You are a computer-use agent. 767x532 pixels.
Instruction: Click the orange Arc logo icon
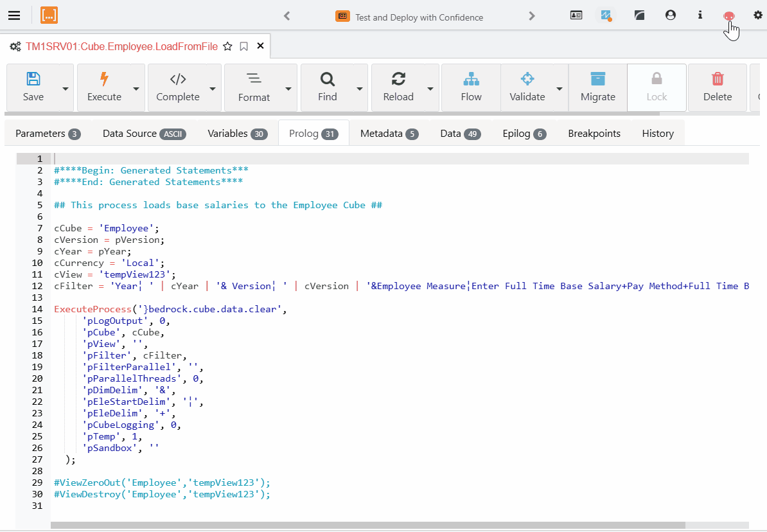pos(49,15)
